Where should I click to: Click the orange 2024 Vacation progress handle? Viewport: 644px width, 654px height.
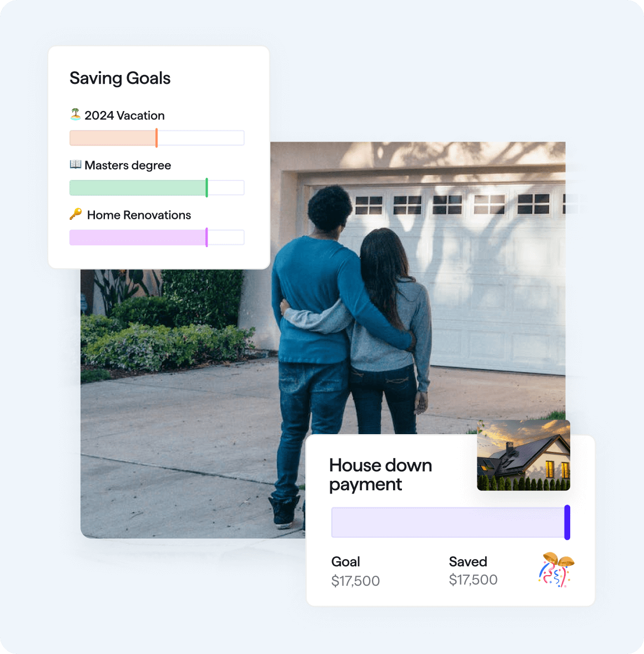(x=157, y=138)
